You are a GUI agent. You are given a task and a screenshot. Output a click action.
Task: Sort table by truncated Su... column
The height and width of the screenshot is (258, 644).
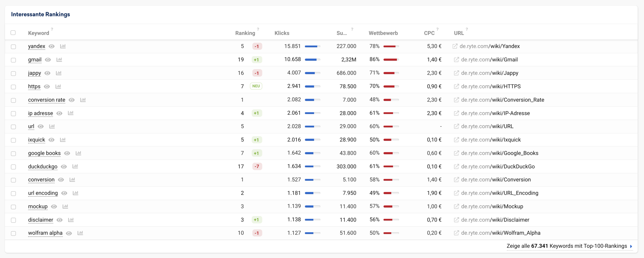pos(342,33)
